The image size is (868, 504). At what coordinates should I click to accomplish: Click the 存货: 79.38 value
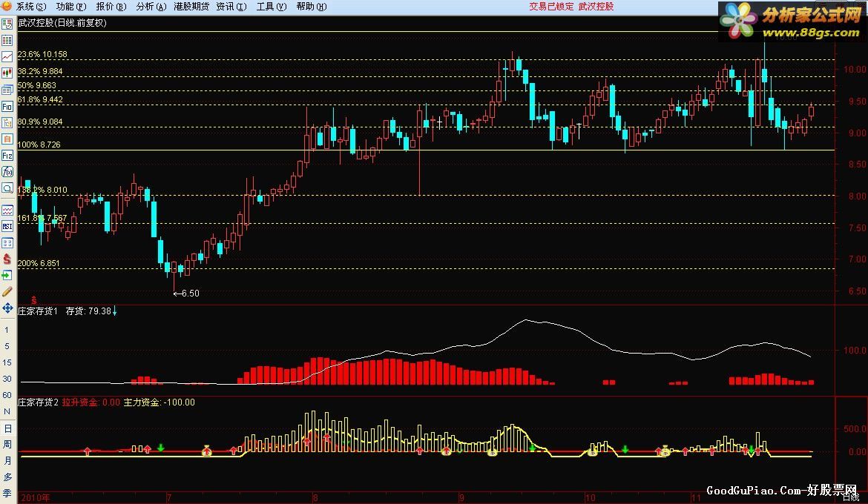[x=88, y=311]
